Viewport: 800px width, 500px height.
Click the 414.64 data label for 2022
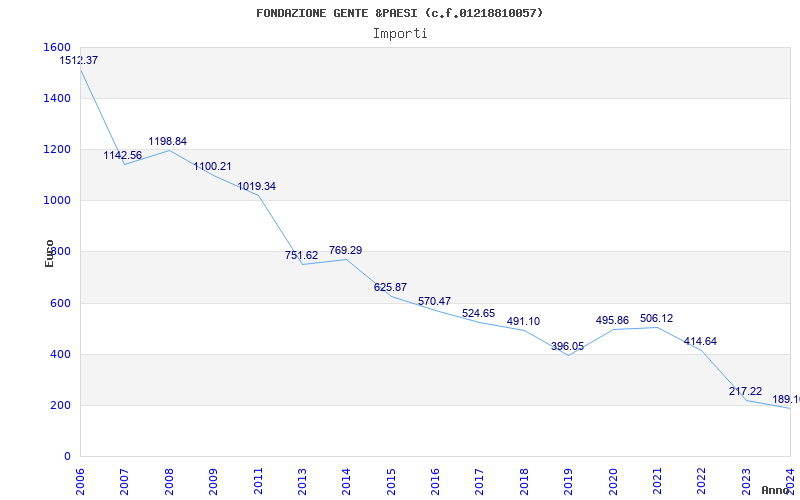pyautogui.click(x=700, y=342)
